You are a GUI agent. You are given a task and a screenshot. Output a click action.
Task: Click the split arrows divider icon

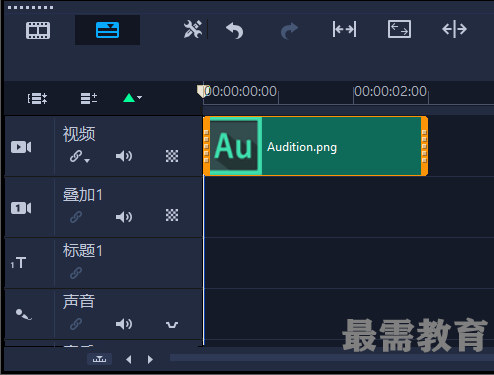point(454,29)
